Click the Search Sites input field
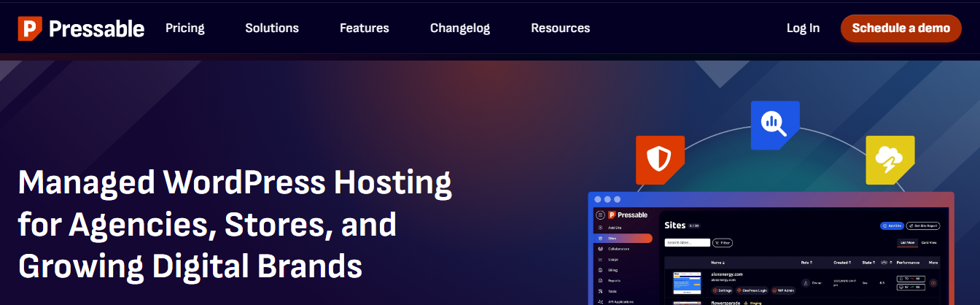Screen dimensions: 980x305 point(687,242)
